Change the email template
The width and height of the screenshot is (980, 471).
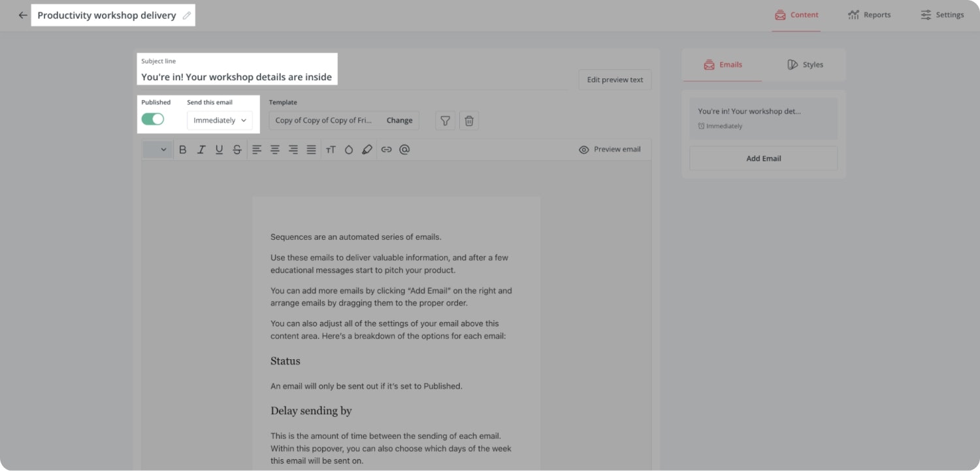[399, 120]
